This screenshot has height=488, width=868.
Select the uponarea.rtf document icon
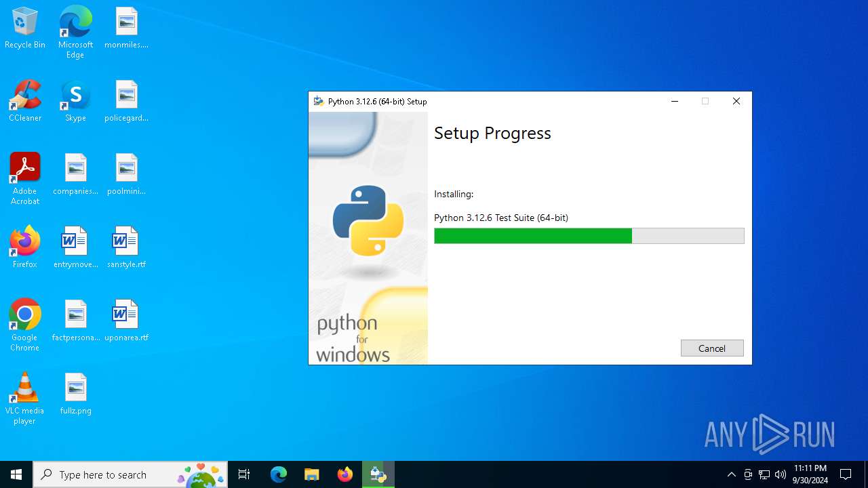click(126, 321)
